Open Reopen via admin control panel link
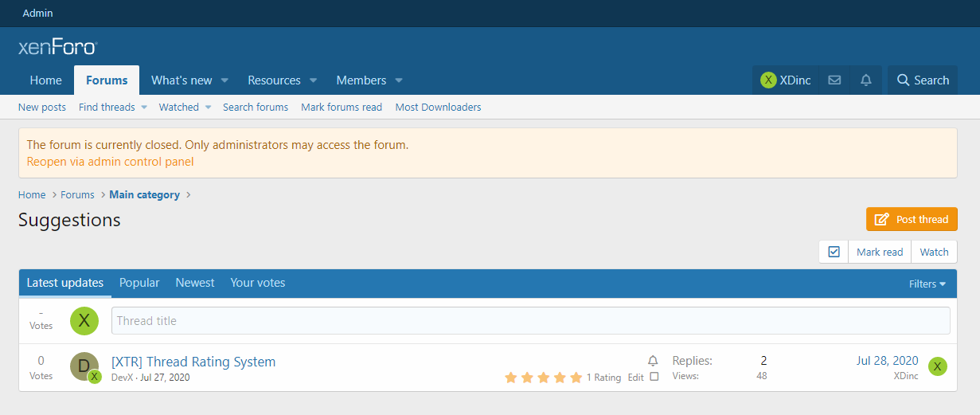Image resolution: width=980 pixels, height=415 pixels. click(110, 162)
